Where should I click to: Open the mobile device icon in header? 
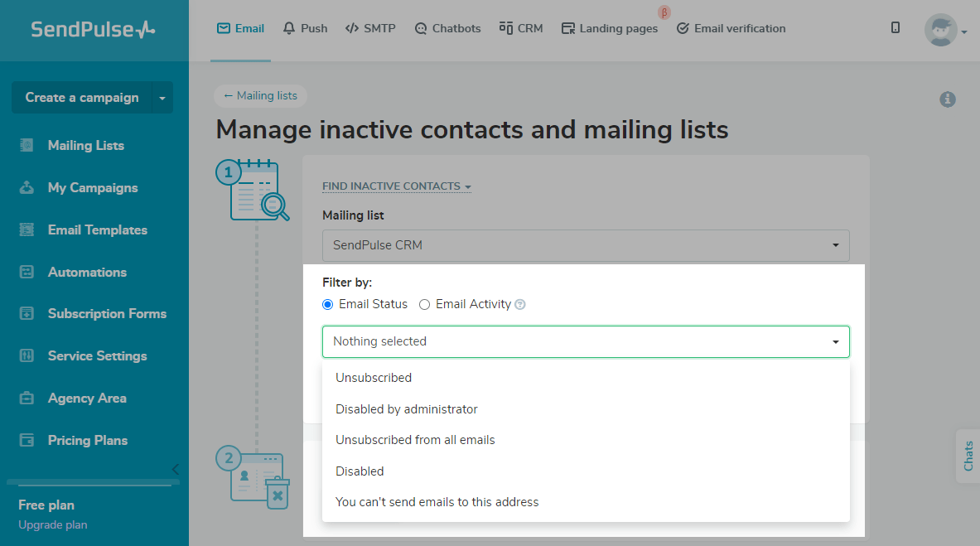pyautogui.click(x=896, y=28)
